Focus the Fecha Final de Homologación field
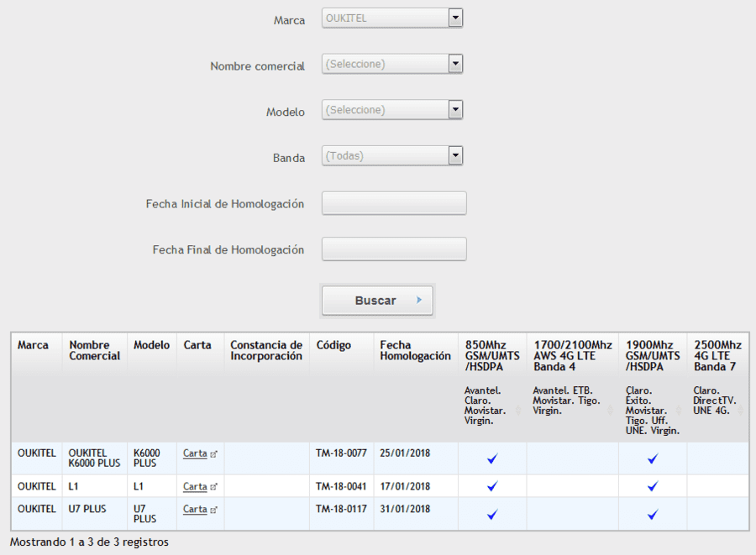The height and width of the screenshot is (555, 756). [x=394, y=249]
